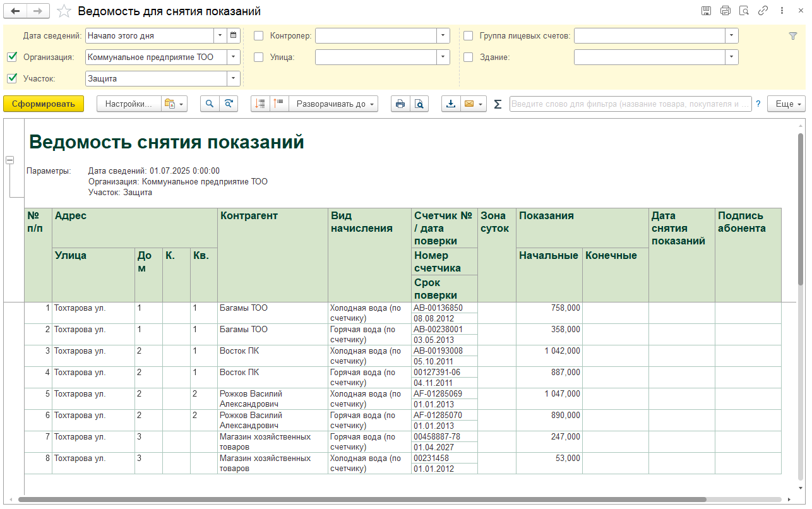Expand all groups icon in the toolbar

click(x=279, y=104)
